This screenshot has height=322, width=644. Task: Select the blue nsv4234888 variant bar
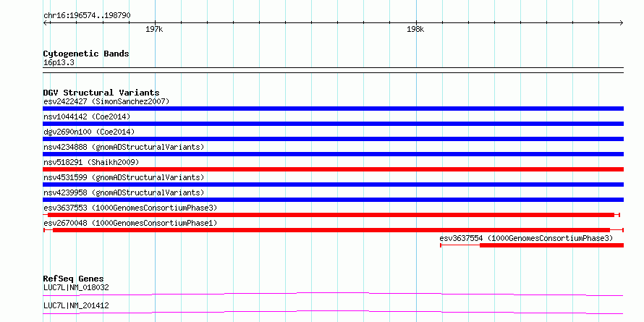pyautogui.click(x=333, y=154)
